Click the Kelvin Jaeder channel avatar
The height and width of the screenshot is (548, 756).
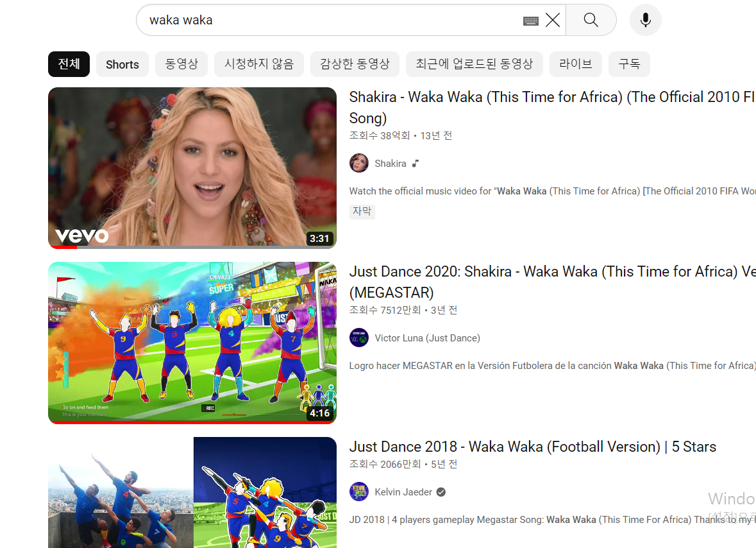point(359,492)
